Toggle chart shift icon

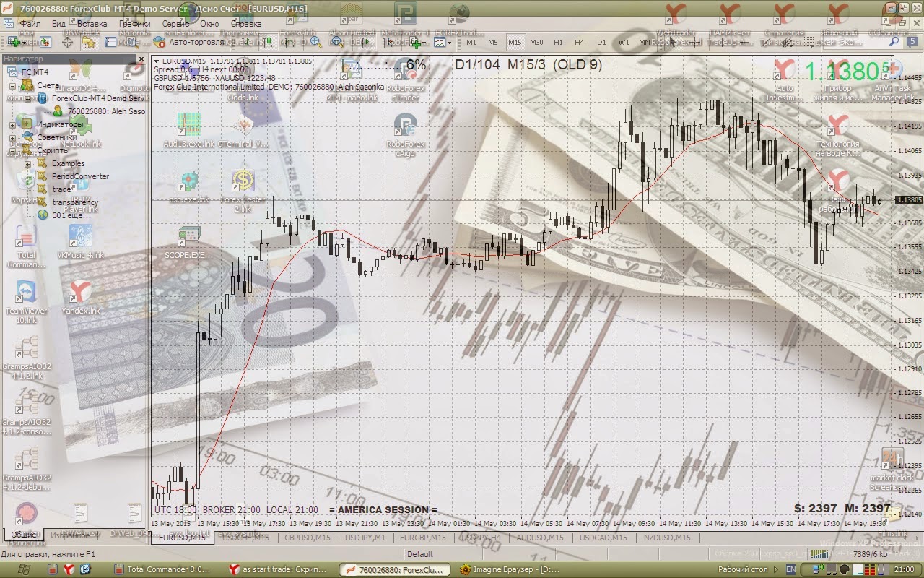(388, 43)
